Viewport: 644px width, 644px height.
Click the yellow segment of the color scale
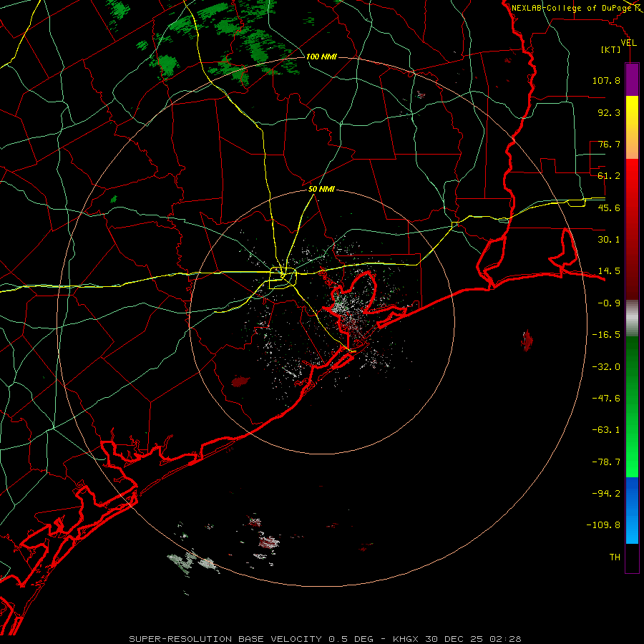[632, 111]
